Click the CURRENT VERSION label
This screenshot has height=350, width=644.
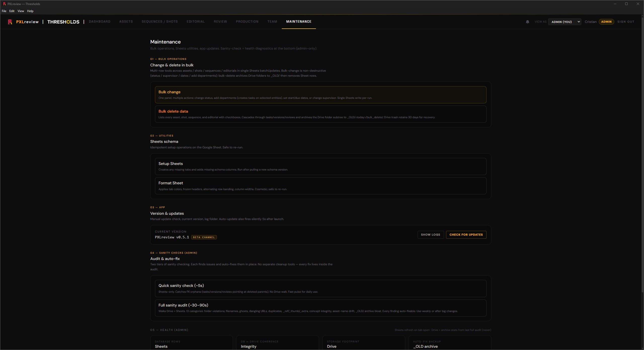point(171,232)
